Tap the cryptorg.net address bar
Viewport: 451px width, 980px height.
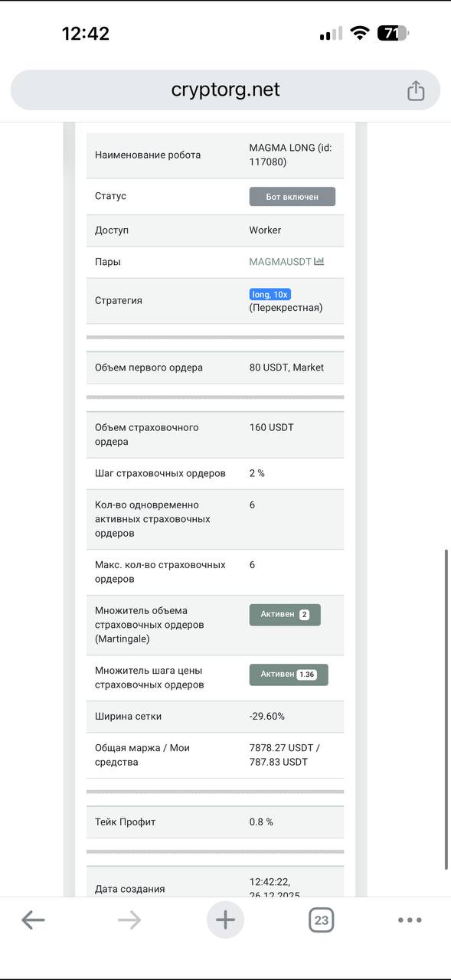click(225, 90)
